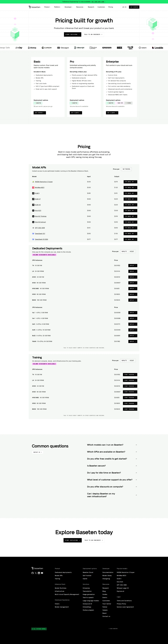Click the GPT OSS 120B model icon
The width and height of the screenshot is (168, 644).
tap(33, 228)
